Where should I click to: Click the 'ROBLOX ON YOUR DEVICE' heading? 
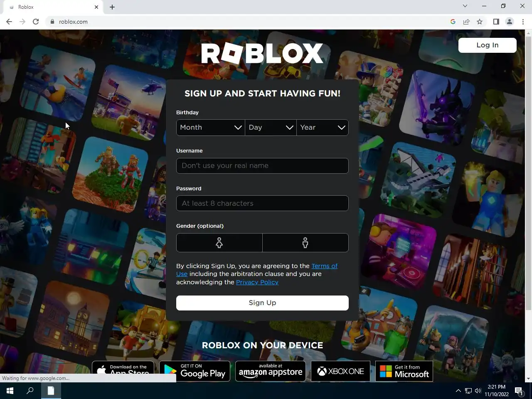point(262,345)
